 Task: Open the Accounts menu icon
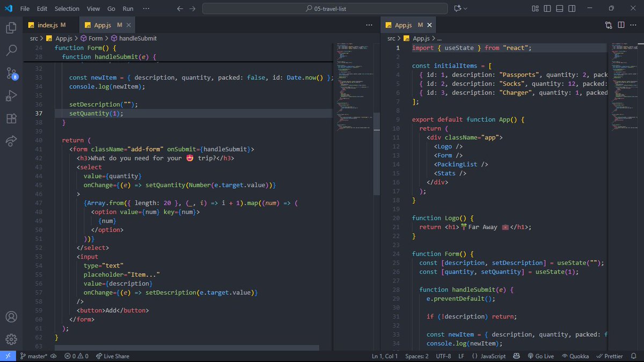point(11,317)
